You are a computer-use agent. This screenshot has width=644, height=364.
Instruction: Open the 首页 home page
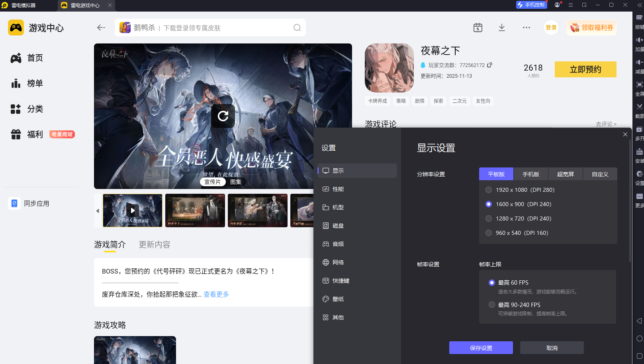click(x=35, y=58)
